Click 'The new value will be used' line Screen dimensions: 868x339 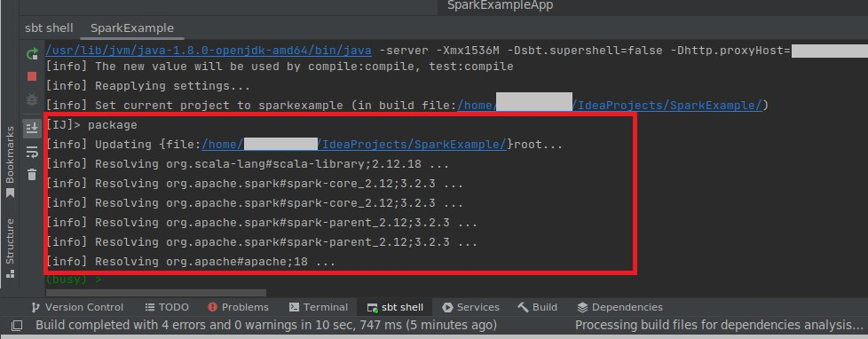click(280, 67)
